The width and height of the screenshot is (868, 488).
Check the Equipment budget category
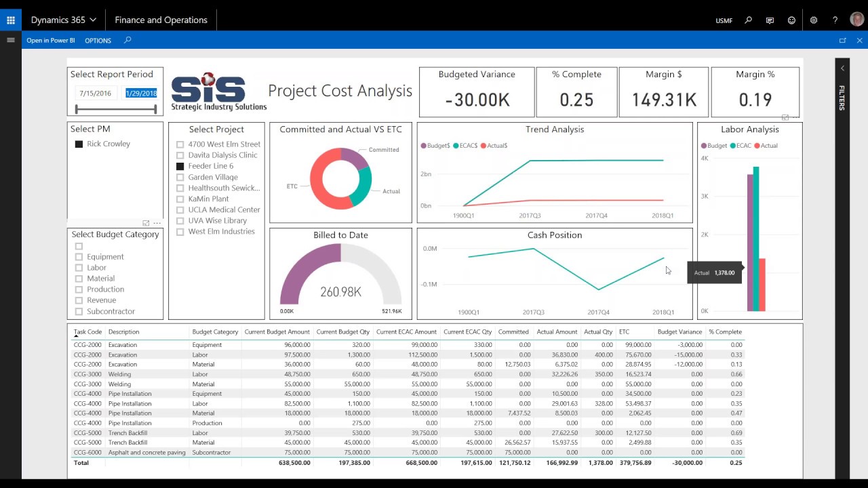(x=79, y=257)
